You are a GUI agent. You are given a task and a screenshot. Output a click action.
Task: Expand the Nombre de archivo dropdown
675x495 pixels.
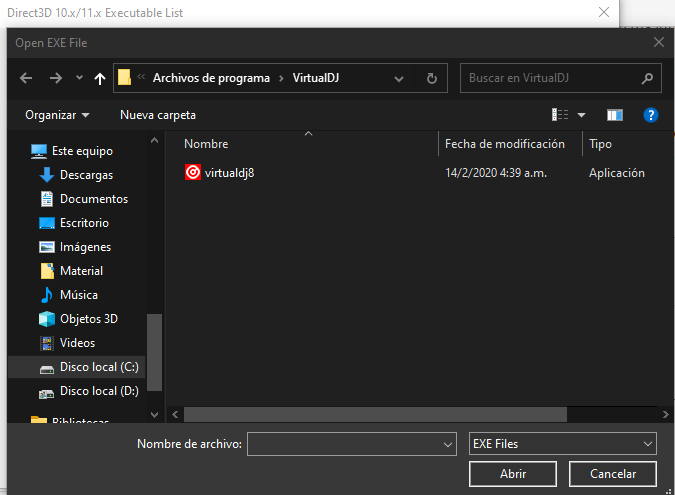[448, 444]
